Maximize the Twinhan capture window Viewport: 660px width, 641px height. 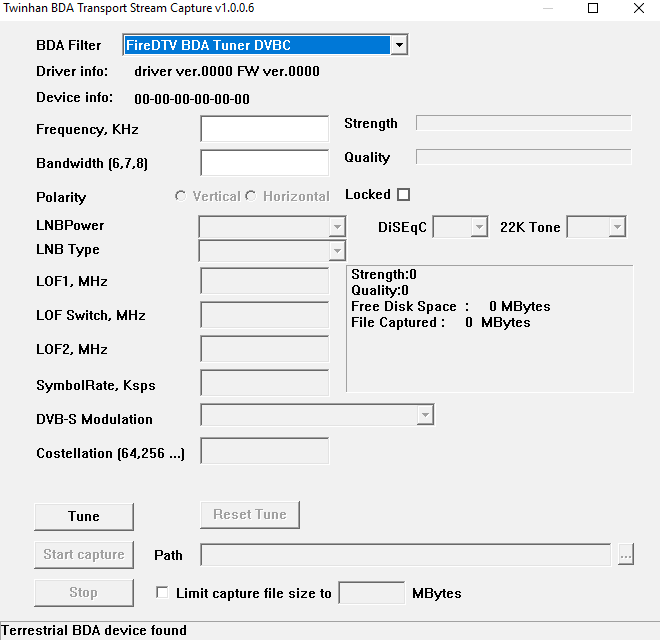[593, 8]
